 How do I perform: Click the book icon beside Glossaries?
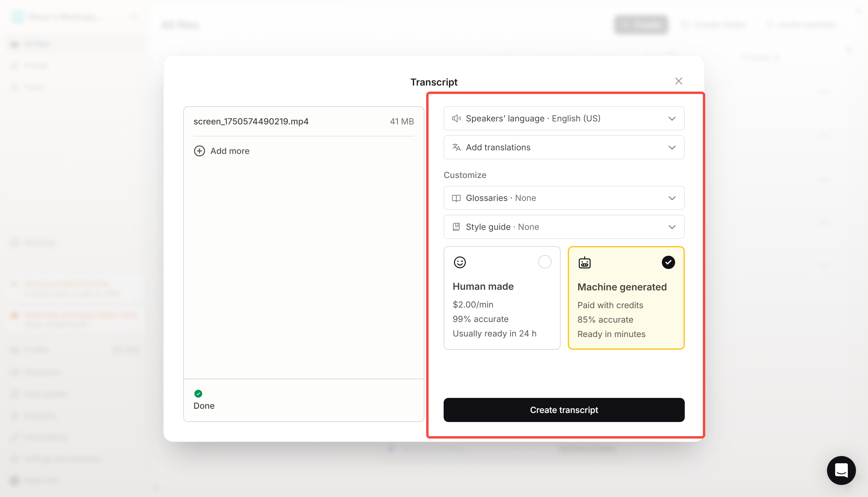457,198
